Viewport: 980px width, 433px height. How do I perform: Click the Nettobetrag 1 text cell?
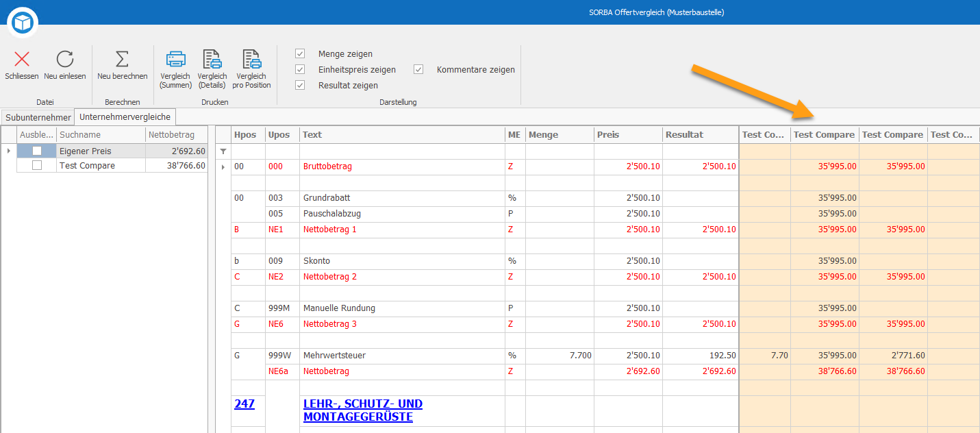pos(402,230)
